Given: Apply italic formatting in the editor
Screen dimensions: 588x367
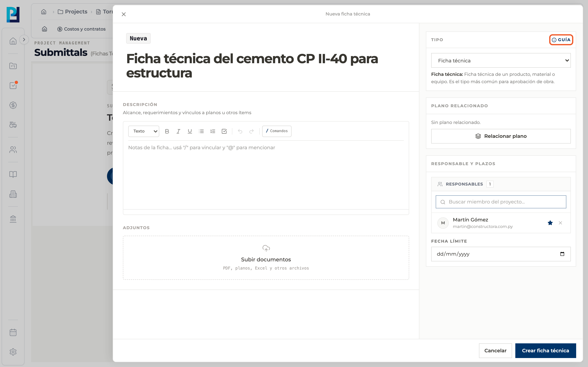Looking at the screenshot, I should 178,131.
